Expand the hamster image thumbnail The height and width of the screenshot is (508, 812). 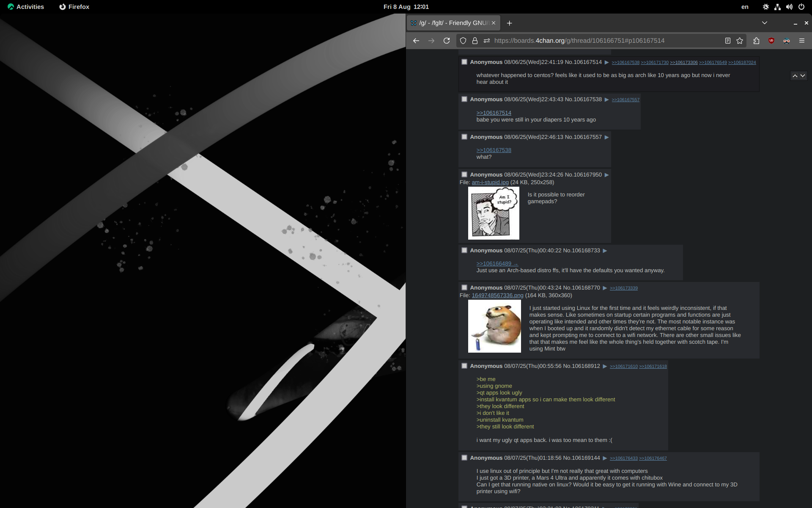494,326
